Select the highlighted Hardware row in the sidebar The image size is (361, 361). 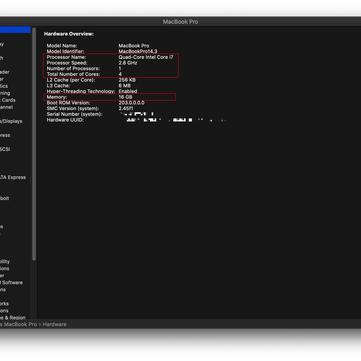pos(15,30)
